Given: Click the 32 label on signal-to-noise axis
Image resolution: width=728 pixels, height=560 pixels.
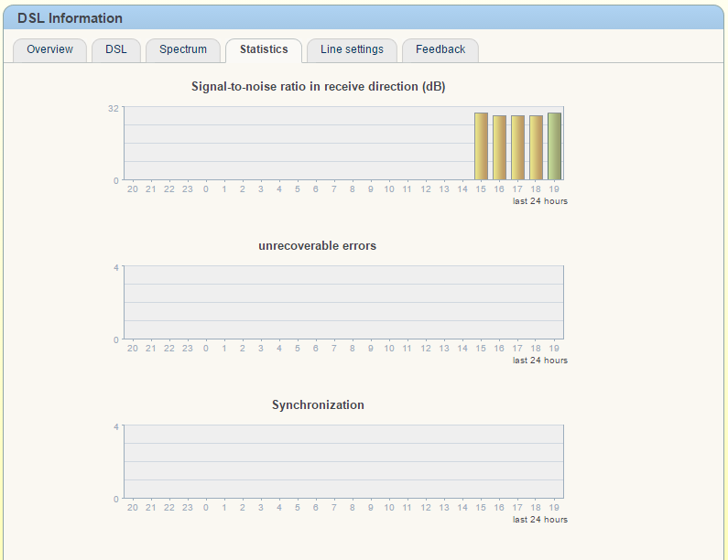Looking at the screenshot, I should 114,108.
